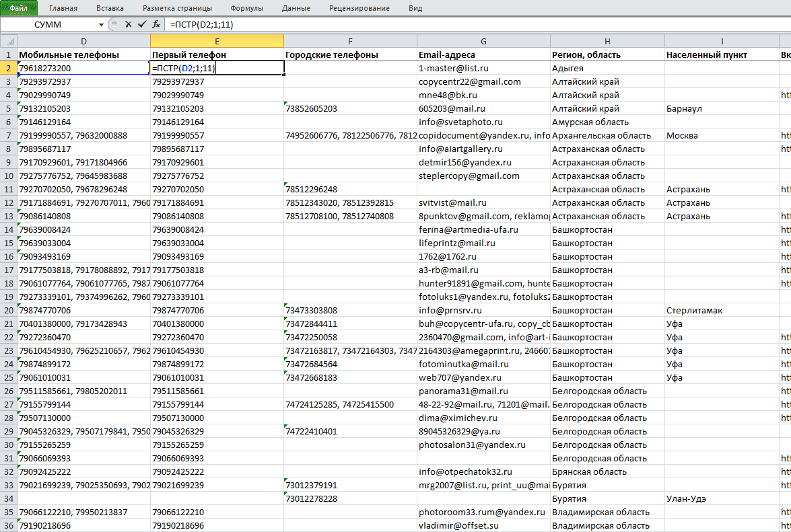This screenshot has width=791, height=532.
Task: Select email cell 1-master@list.ru
Action: tap(483, 68)
